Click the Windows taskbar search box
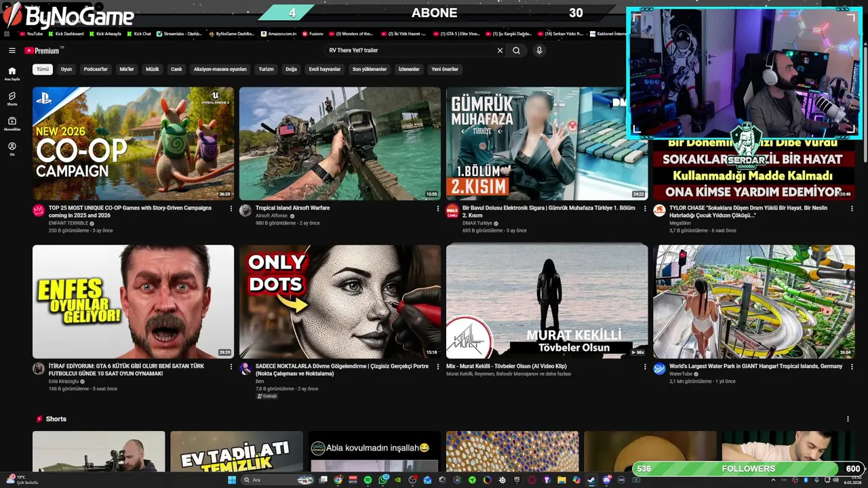 pos(278,480)
